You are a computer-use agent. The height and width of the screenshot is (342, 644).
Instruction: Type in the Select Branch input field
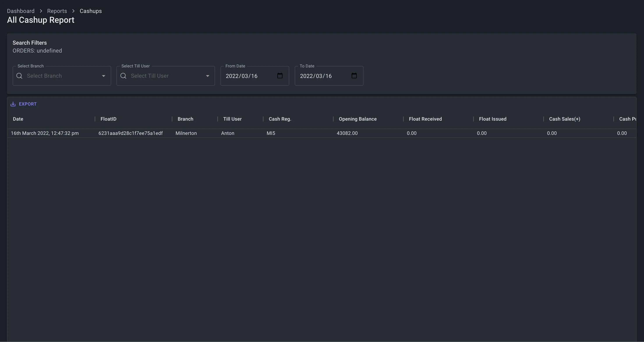62,76
